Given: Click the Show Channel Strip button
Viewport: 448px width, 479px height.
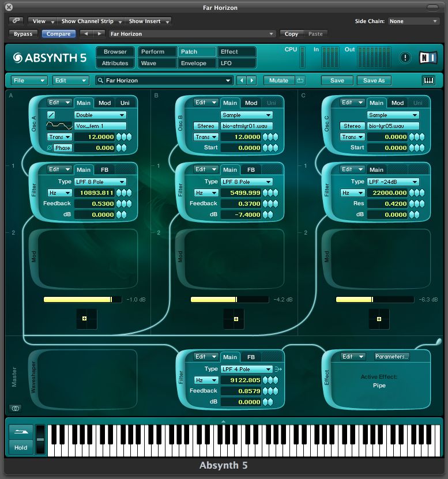Looking at the screenshot, I should tap(91, 21).
